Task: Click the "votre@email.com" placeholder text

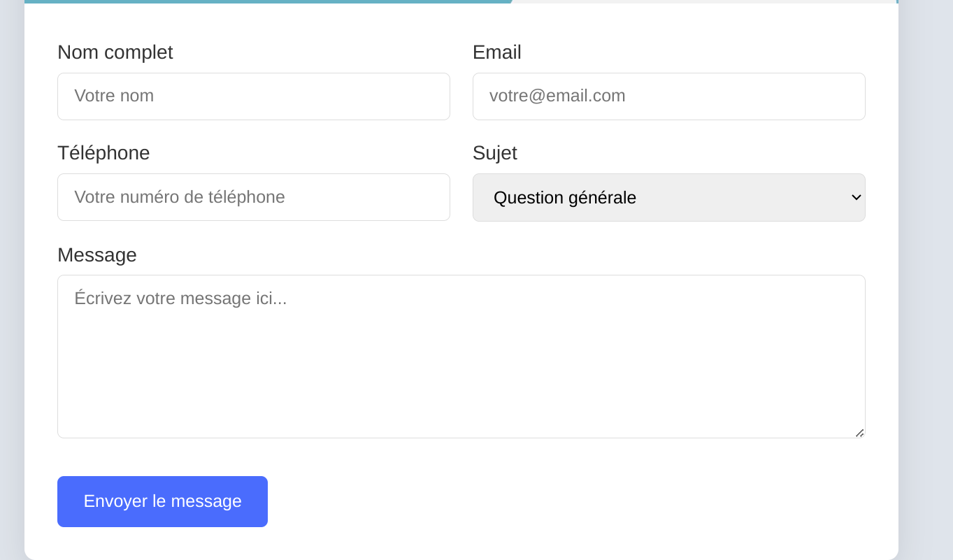Action: point(557,96)
